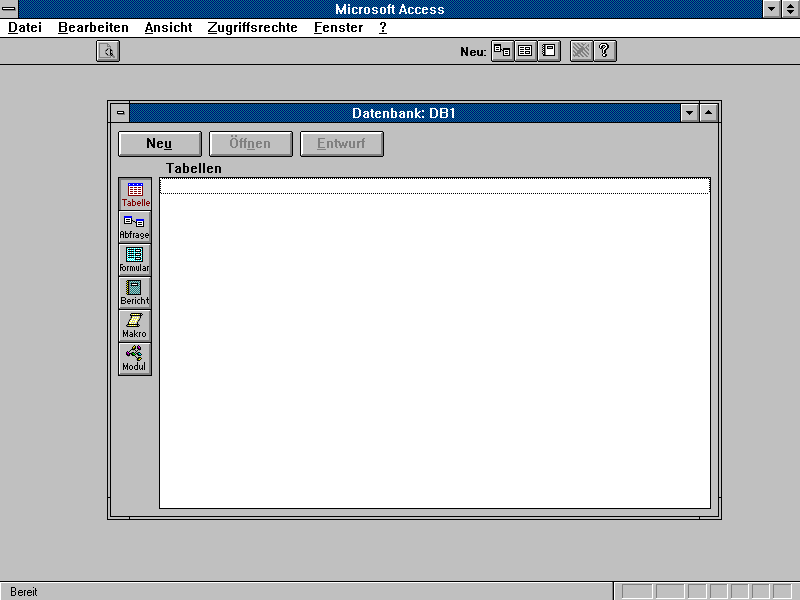Show the Modul objects

(135, 359)
